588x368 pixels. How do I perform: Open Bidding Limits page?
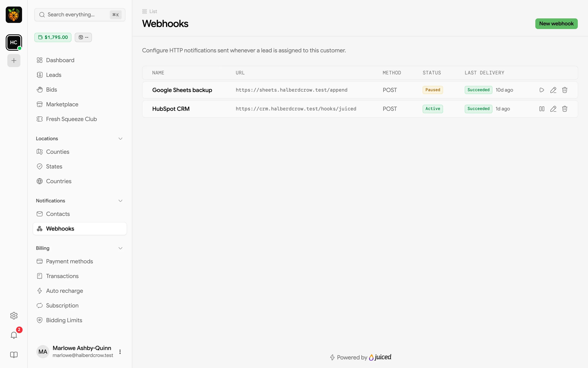click(80, 320)
